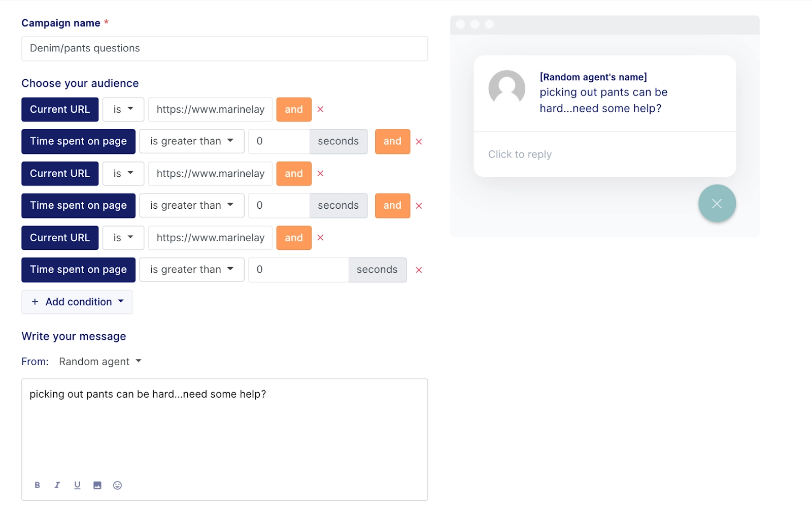Toggle underline formatting in the message editor
812x512 pixels.
[77, 485]
